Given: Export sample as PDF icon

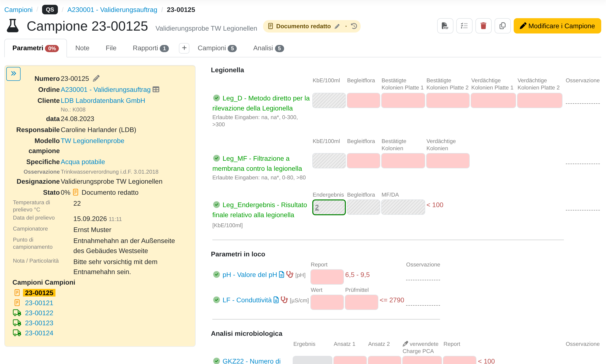Looking at the screenshot, I should (x=445, y=26).
